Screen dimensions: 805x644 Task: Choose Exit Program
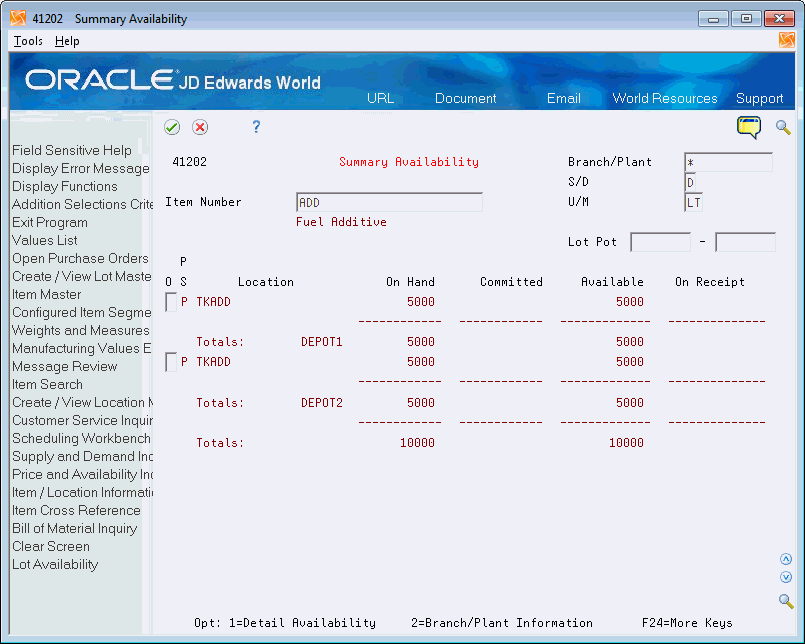click(50, 222)
